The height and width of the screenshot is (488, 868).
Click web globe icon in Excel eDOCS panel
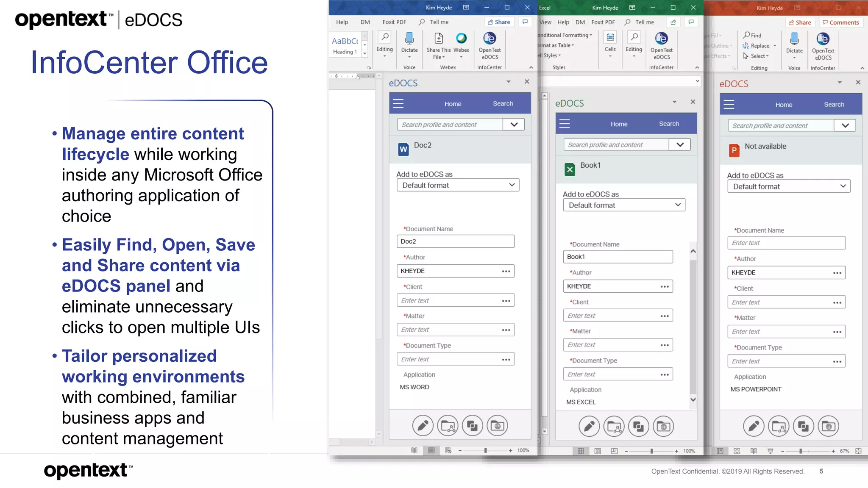(x=664, y=427)
